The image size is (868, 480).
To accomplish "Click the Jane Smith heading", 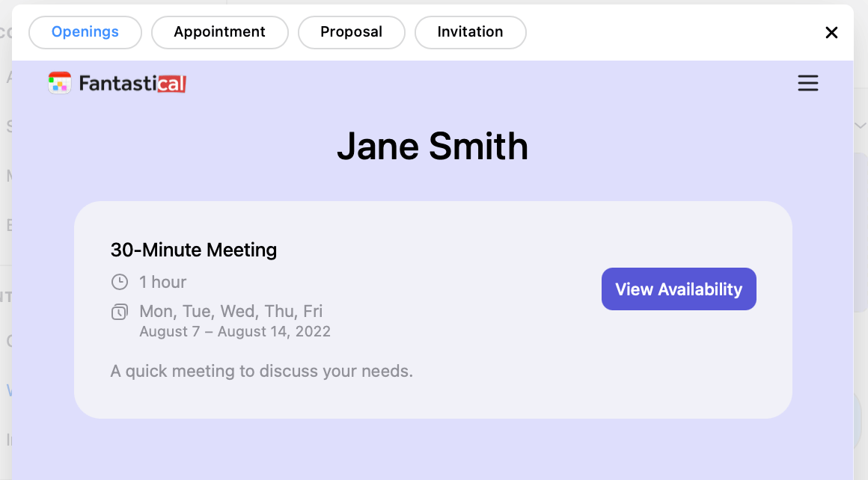I will tap(433, 147).
